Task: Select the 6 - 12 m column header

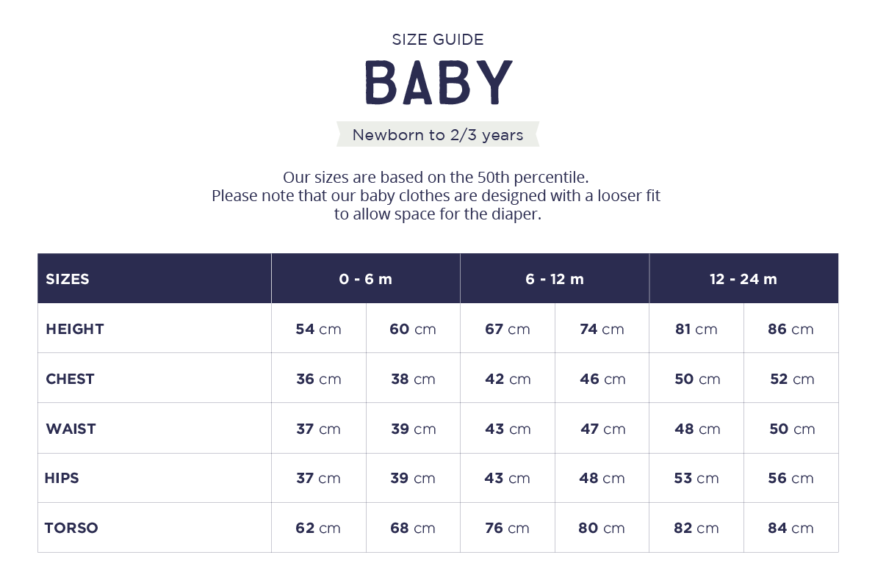Action: (x=555, y=279)
